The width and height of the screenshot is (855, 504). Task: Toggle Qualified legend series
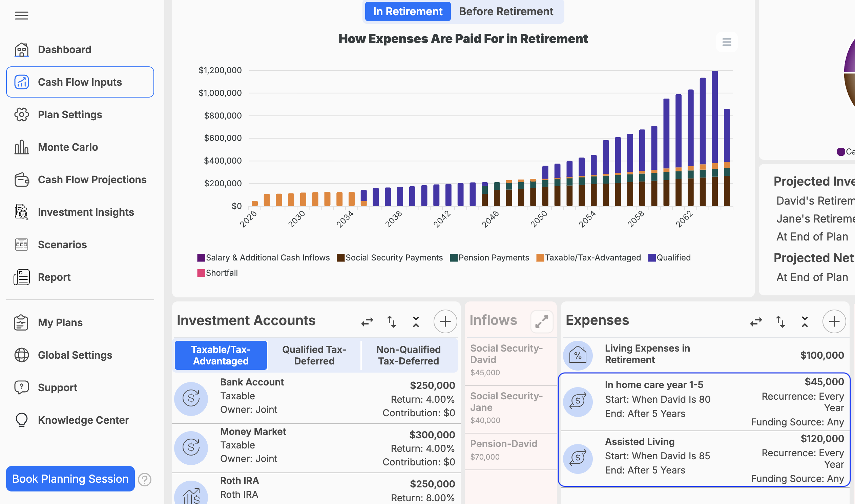pos(669,258)
